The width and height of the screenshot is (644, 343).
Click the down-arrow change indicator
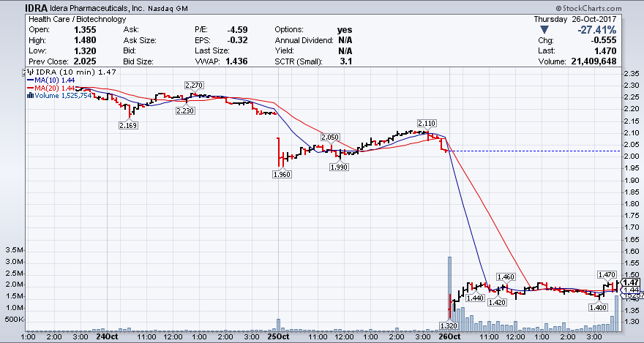tap(543, 29)
